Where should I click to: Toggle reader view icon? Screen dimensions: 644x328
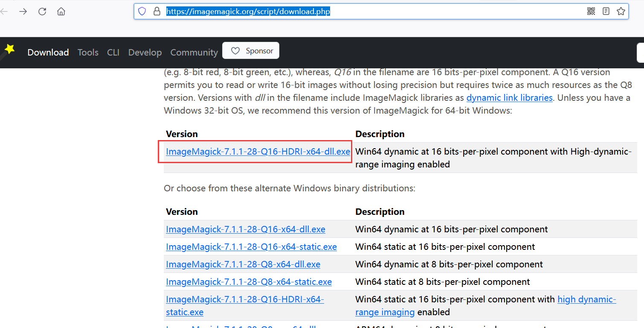point(606,12)
